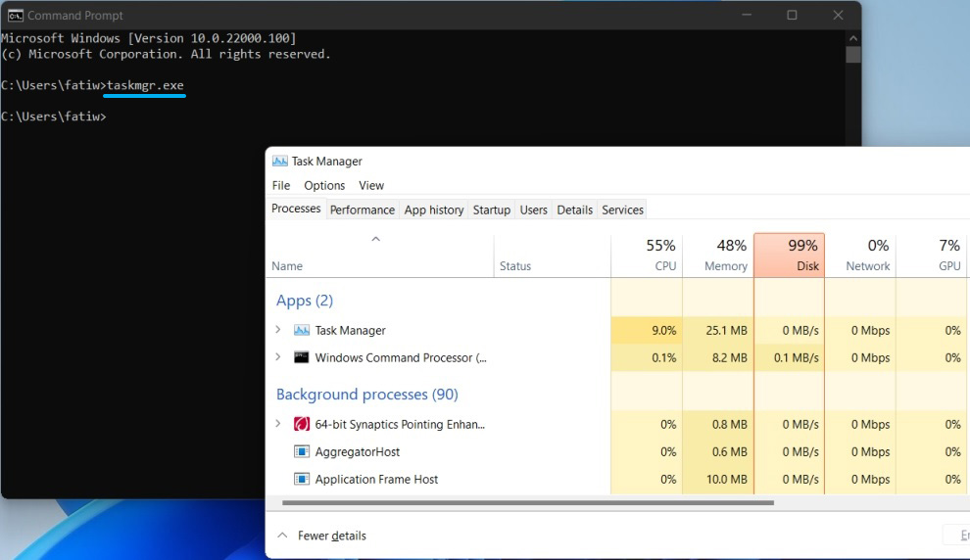Screen dimensions: 970x560
Task: Maximize the Command Prompt window
Action: tap(792, 15)
